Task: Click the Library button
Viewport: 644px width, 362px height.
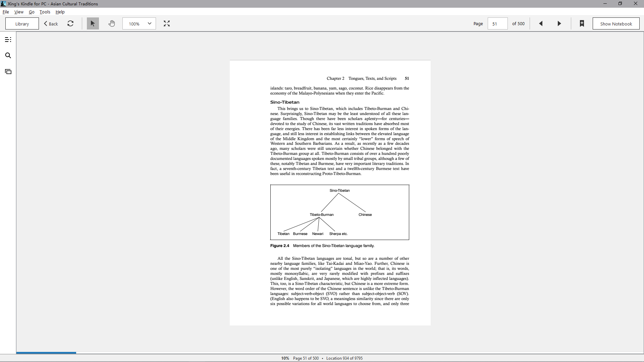Action: tap(22, 23)
